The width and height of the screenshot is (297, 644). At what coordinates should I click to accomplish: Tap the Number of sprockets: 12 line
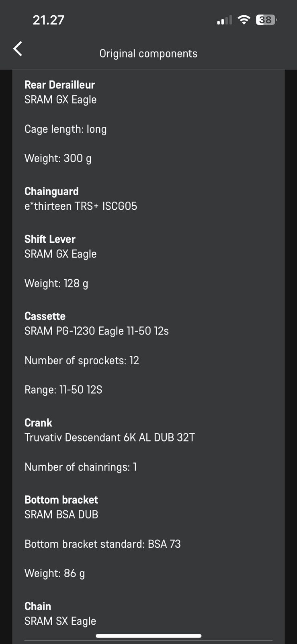[82, 360]
